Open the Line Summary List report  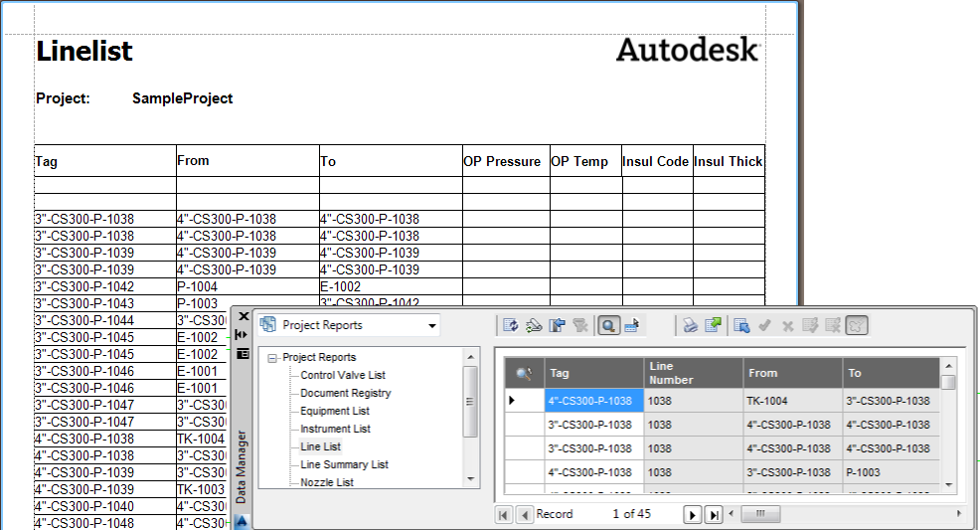coord(344,464)
